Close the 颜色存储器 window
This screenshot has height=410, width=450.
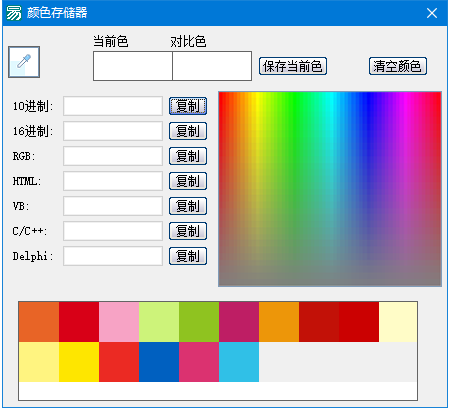tap(432, 13)
